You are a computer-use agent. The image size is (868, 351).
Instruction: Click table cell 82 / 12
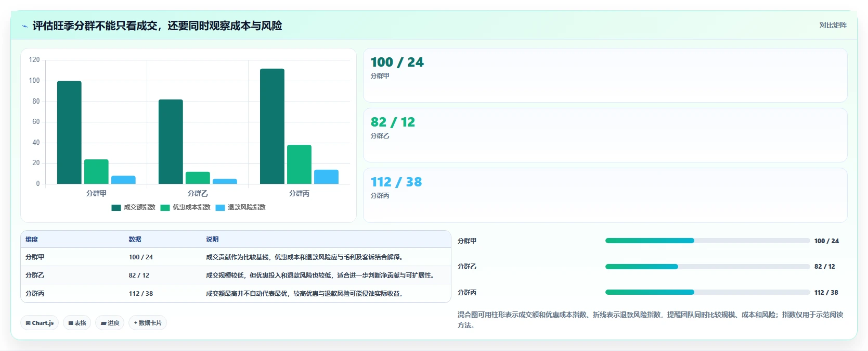[x=139, y=275]
